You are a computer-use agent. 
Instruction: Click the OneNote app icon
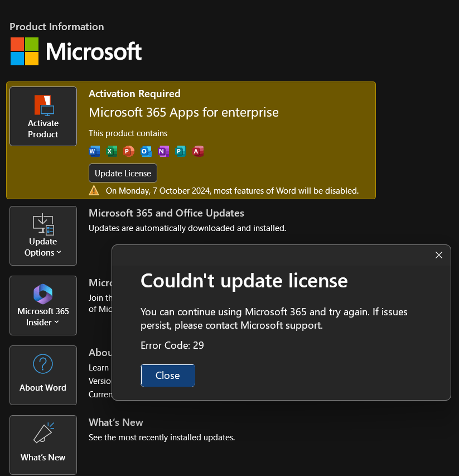pos(163,151)
